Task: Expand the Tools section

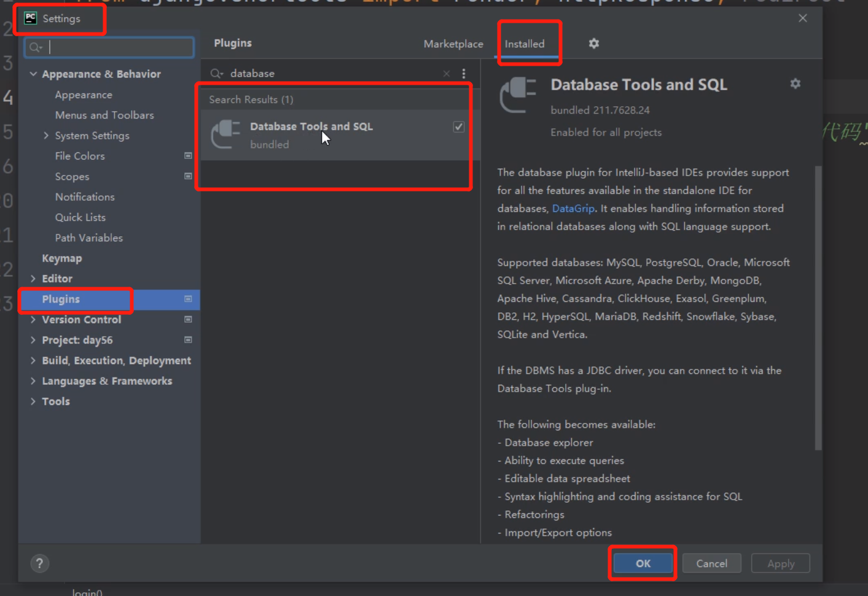Action: point(33,401)
